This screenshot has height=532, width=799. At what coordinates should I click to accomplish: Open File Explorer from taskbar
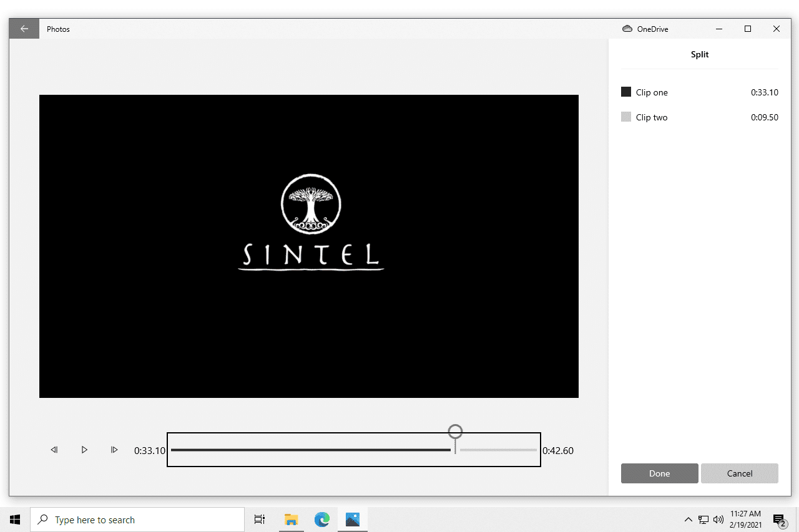click(291, 520)
